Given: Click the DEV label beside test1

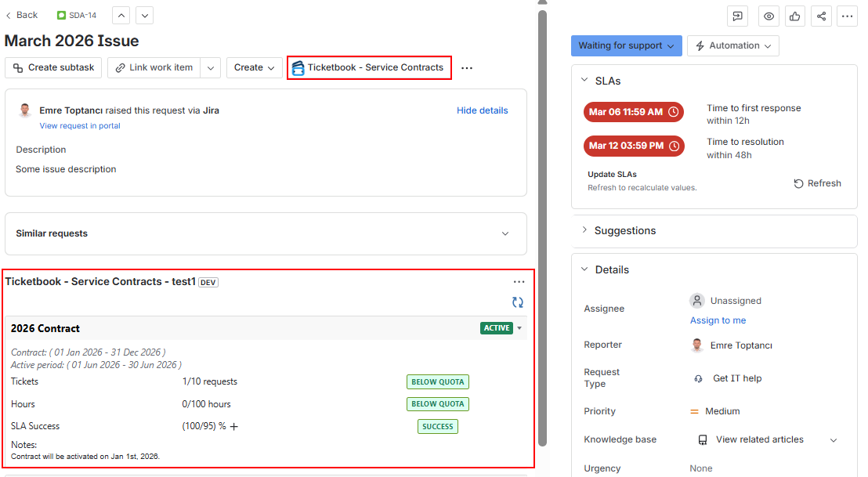Looking at the screenshot, I should point(208,282).
